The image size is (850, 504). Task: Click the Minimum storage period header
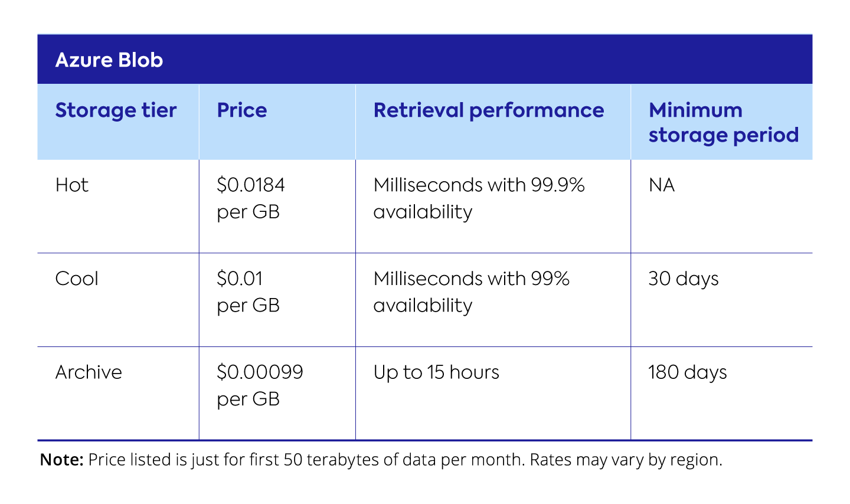[x=723, y=123]
